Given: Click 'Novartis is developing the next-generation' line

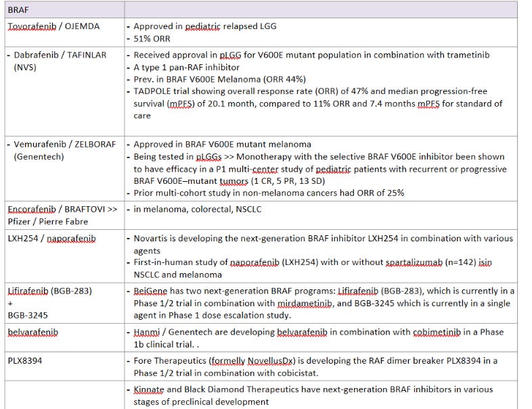Looking at the screenshot, I should 324,239.
